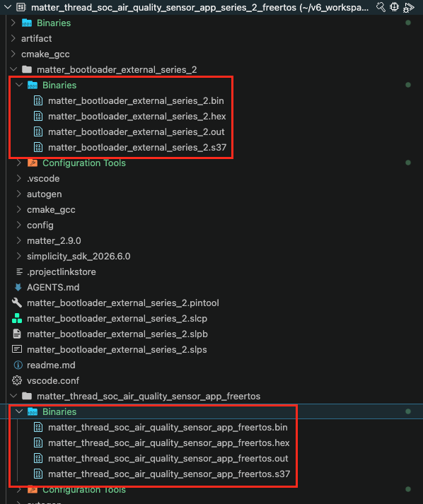Collapse the matter_bootloader_external_series_2 project chevron
The height and width of the screenshot is (504, 423).
coord(13,69)
